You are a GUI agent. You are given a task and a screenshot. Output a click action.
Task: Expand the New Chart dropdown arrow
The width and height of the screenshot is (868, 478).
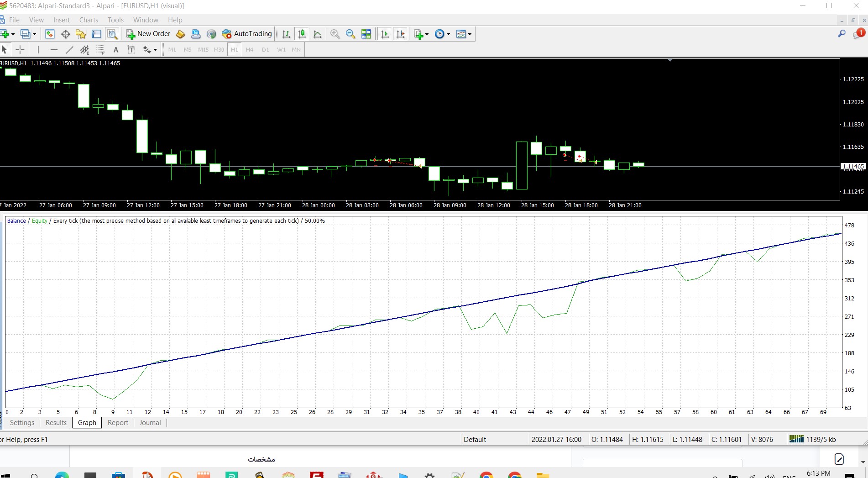click(x=13, y=34)
